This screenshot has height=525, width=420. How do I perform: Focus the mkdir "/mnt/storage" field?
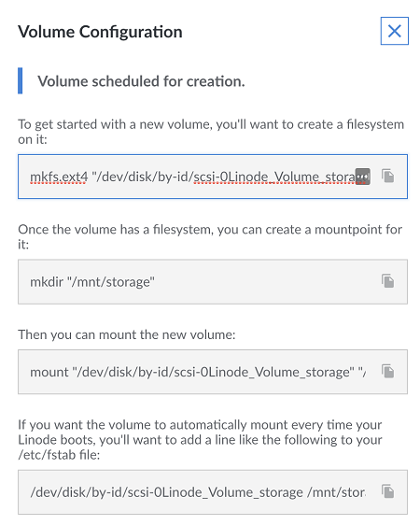213,281
